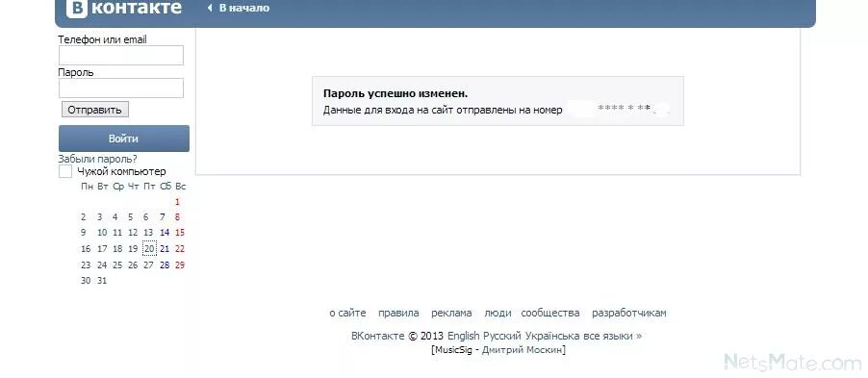Pick calendar date 29

coord(179,265)
